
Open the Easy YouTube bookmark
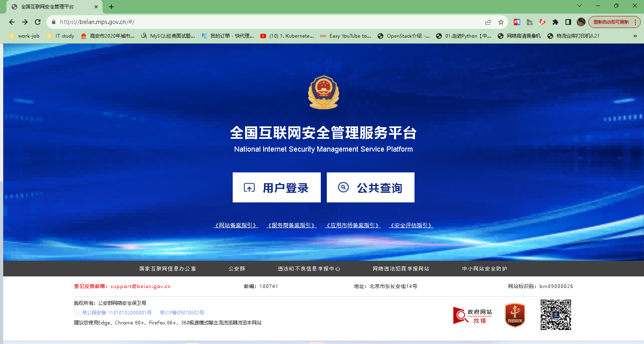click(x=346, y=36)
